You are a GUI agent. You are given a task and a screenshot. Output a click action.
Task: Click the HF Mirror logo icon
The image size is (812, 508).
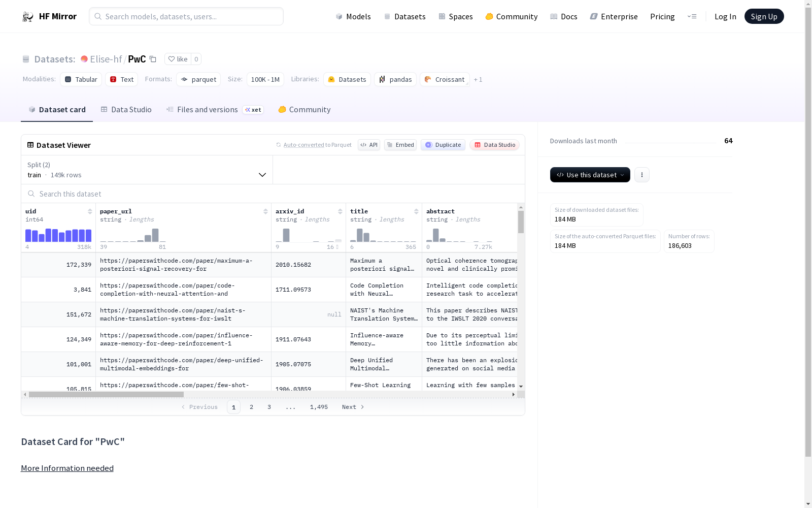(x=28, y=17)
